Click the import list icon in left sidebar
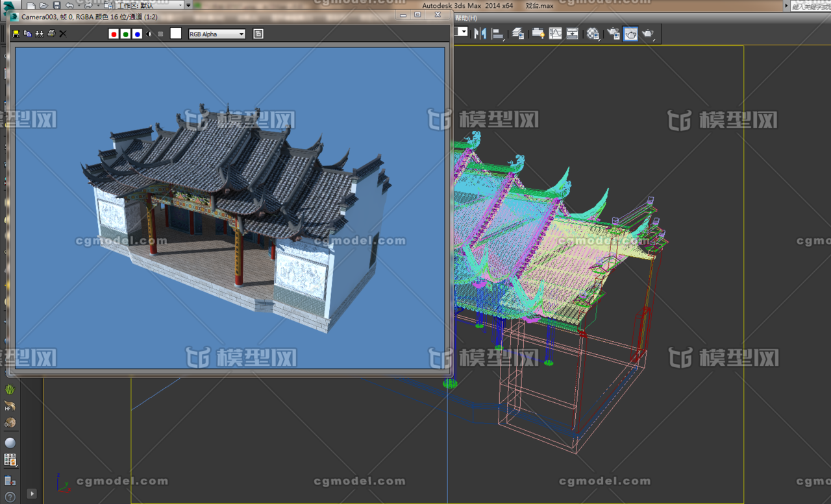 10,481
